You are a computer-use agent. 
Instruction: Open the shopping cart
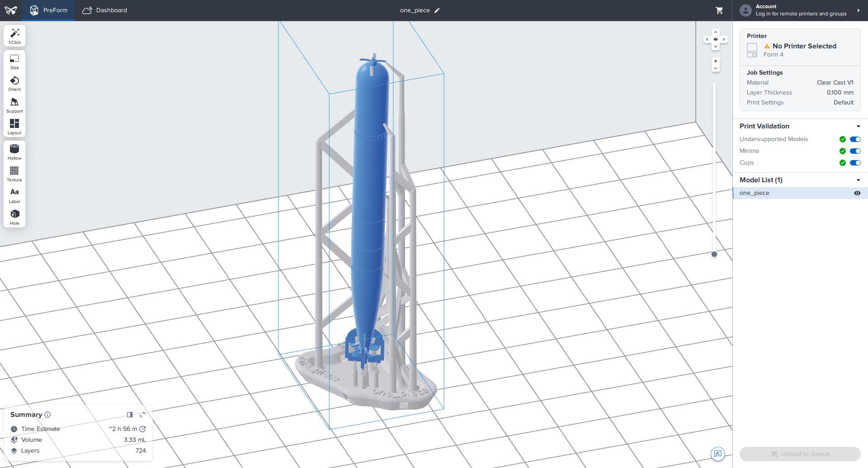[x=719, y=10]
